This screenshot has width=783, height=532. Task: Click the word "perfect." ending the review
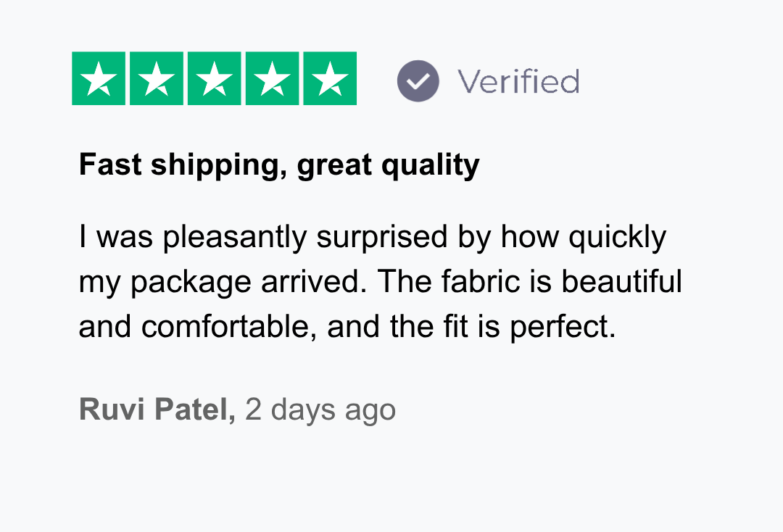[563, 327]
